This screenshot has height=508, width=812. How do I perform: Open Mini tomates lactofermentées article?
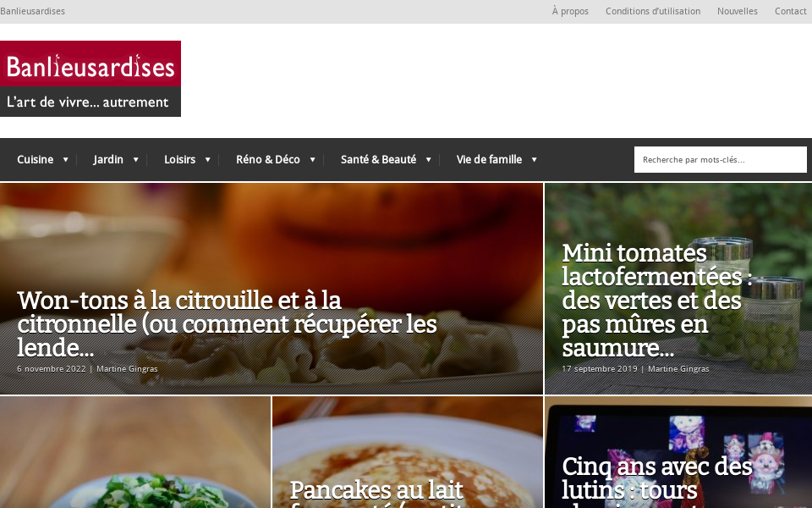tap(656, 300)
